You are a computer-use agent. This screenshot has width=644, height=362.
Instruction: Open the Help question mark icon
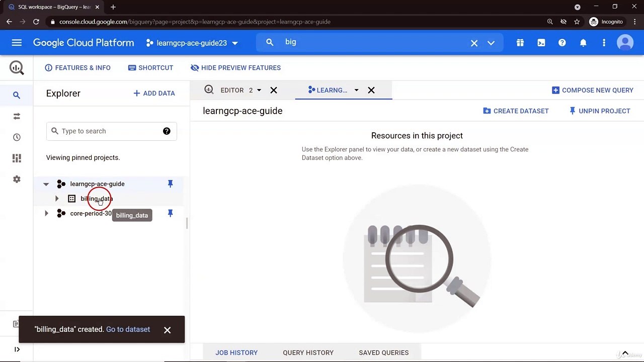pos(562,43)
